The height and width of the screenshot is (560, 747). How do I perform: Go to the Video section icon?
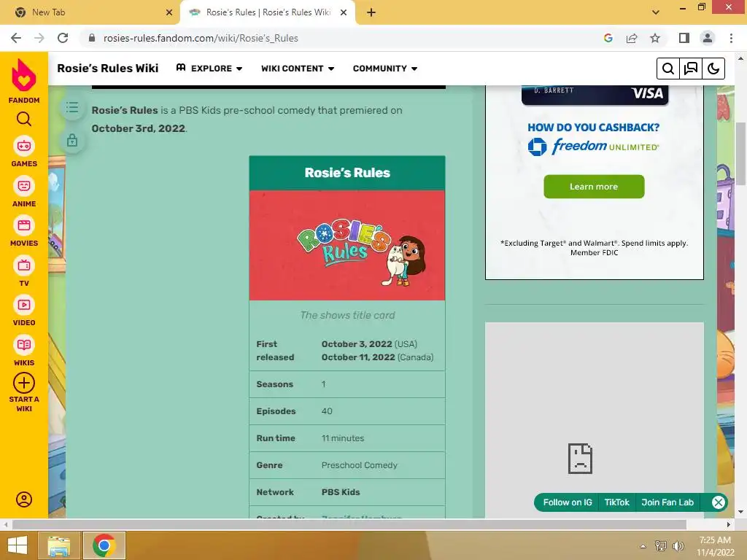coord(24,306)
